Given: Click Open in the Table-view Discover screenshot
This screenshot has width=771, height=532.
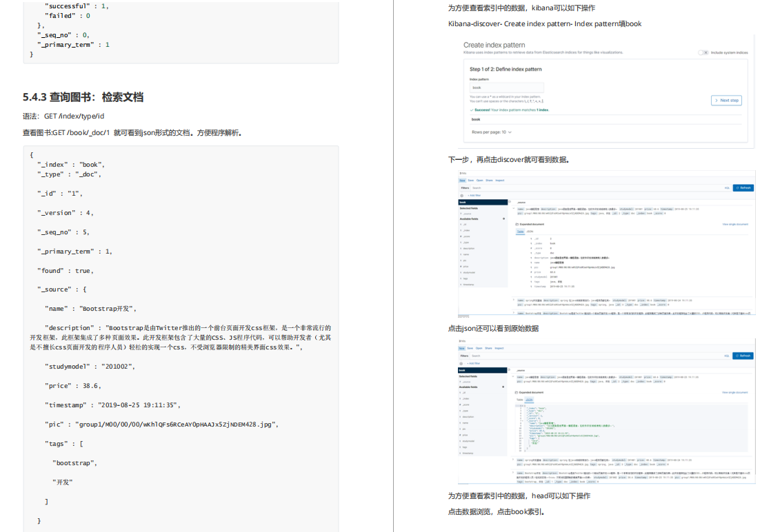Looking at the screenshot, I should pyautogui.click(x=479, y=181).
